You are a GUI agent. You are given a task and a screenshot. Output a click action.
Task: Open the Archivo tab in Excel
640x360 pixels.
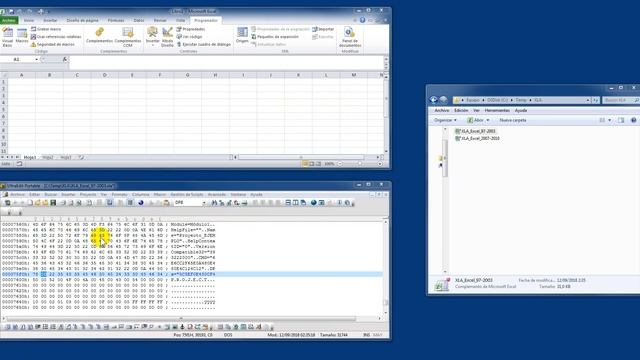tap(9, 20)
